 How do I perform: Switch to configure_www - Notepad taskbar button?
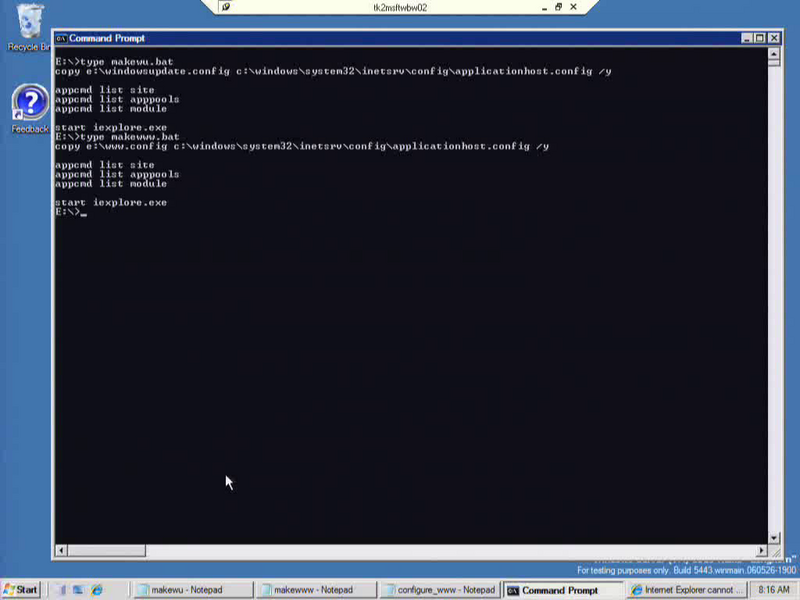440,590
